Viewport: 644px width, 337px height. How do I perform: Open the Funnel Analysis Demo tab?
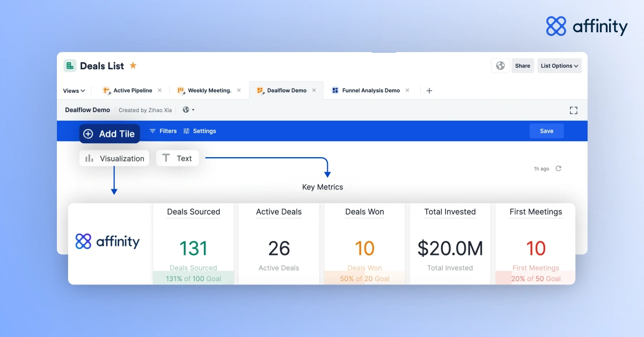[371, 91]
